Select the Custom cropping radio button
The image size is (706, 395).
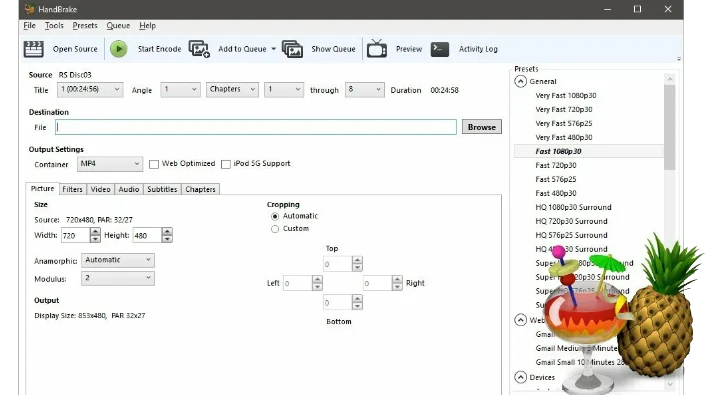coord(275,229)
